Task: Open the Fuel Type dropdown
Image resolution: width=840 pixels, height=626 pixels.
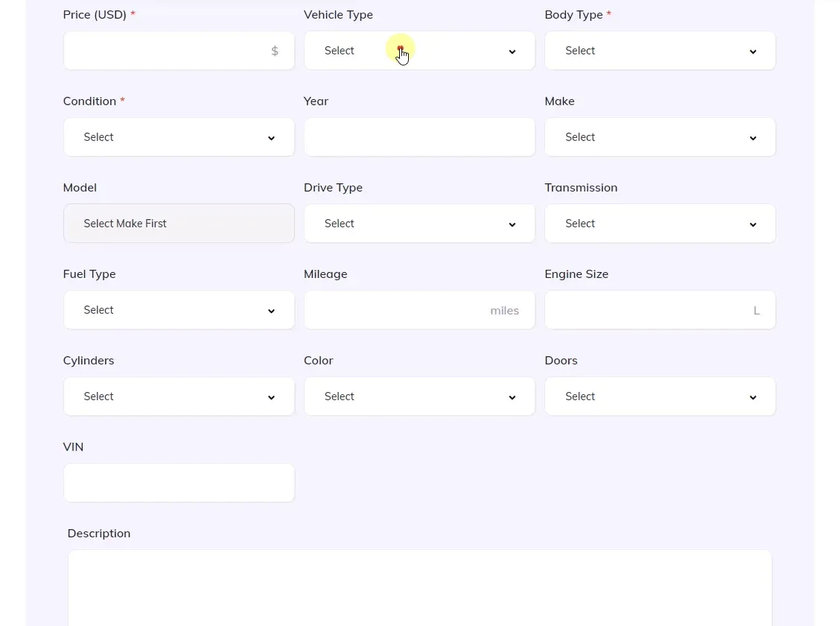Action: 179,310
